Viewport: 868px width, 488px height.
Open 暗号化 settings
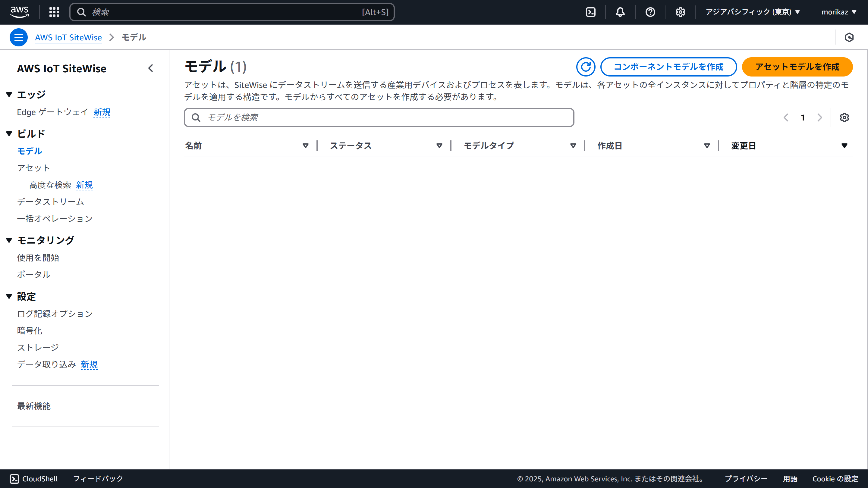30,331
